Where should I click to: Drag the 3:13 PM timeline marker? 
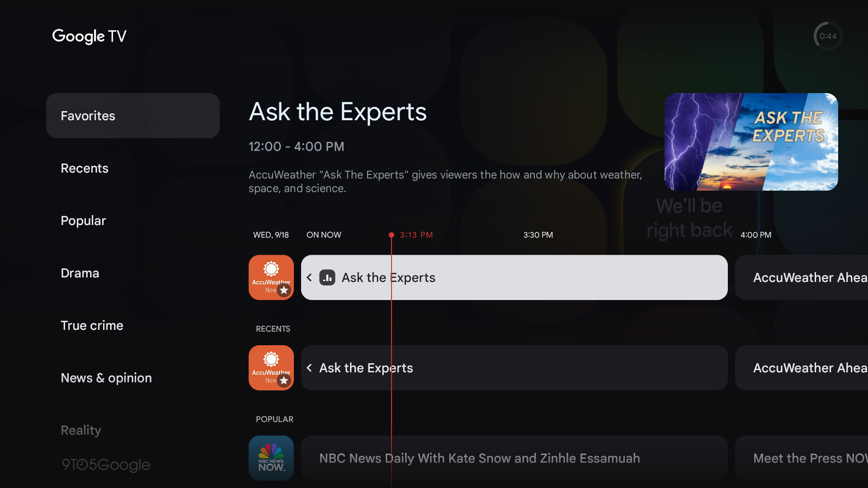tap(391, 235)
